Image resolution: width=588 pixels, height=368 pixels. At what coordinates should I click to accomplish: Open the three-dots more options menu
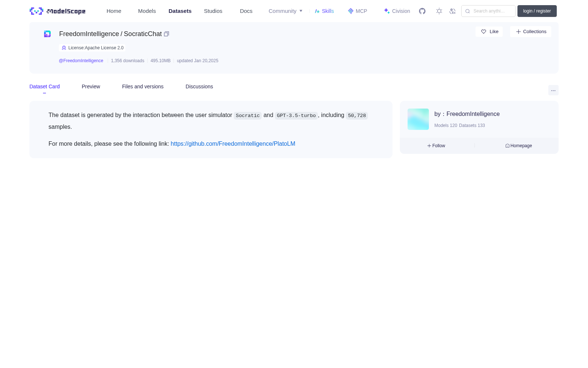click(553, 91)
